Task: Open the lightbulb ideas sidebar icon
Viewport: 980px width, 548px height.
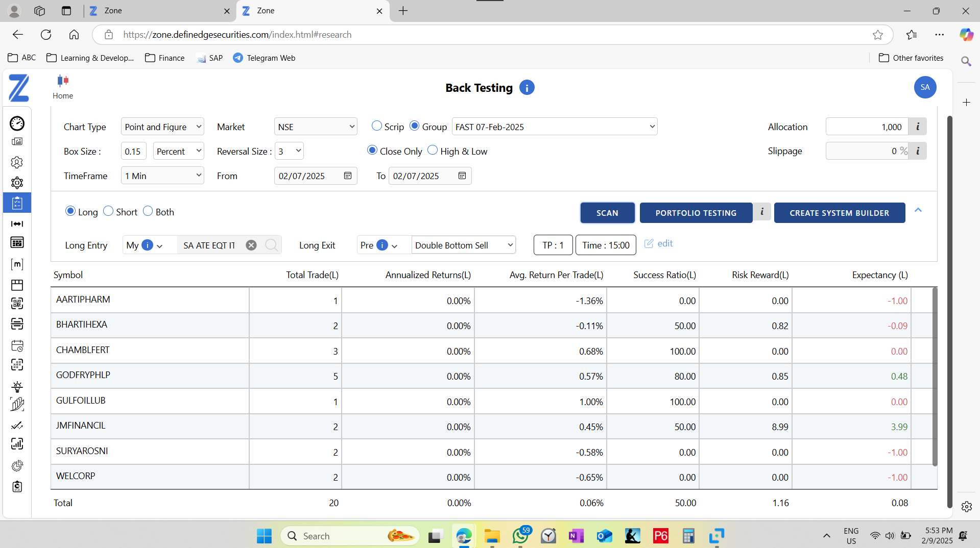Action: click(17, 386)
